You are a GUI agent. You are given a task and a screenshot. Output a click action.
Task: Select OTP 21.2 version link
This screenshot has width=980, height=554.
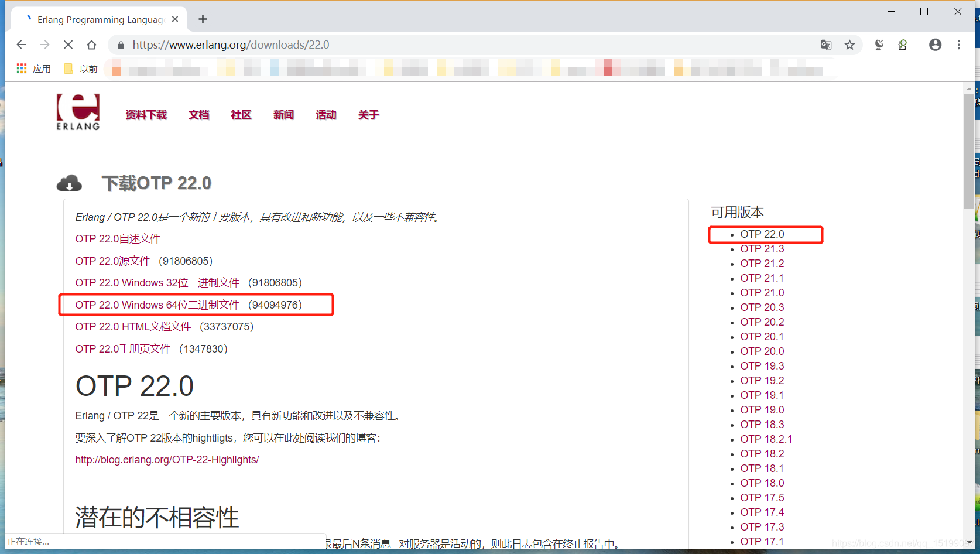(x=762, y=264)
